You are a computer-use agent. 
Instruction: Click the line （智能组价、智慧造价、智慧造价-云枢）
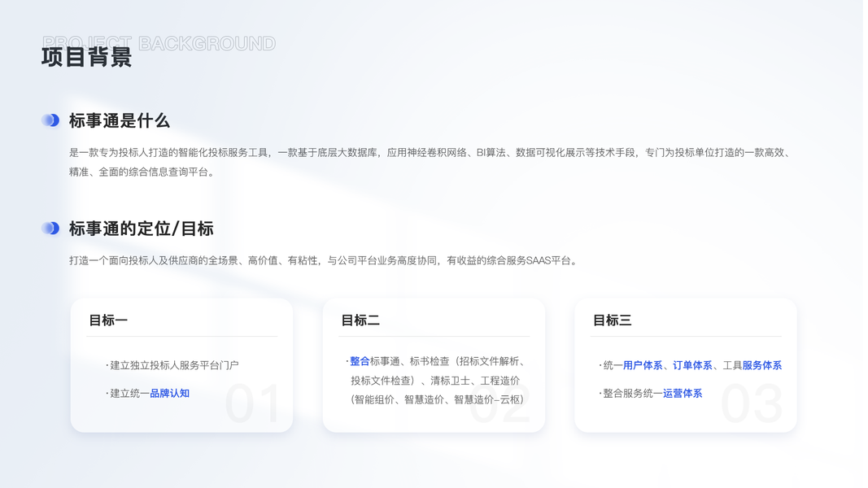pyautogui.click(x=437, y=399)
